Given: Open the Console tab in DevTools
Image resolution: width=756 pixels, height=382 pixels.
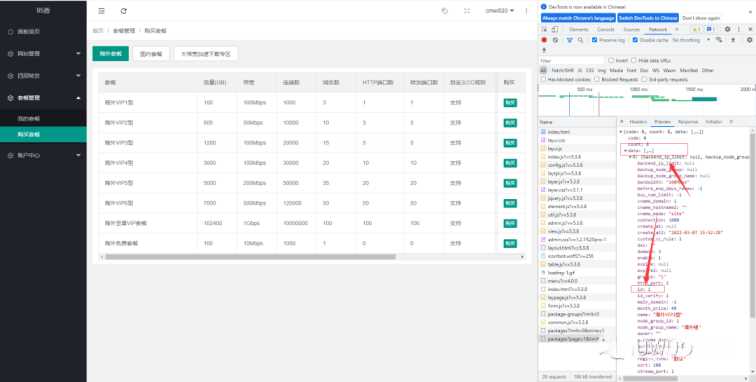Looking at the screenshot, I should coord(606,29).
